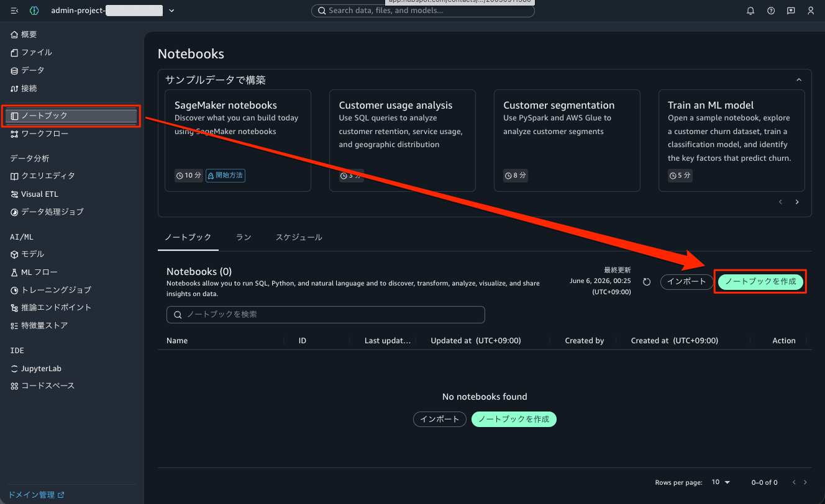825x504 pixels.
Task: Open the project selector dropdown arrow
Action: 171,11
